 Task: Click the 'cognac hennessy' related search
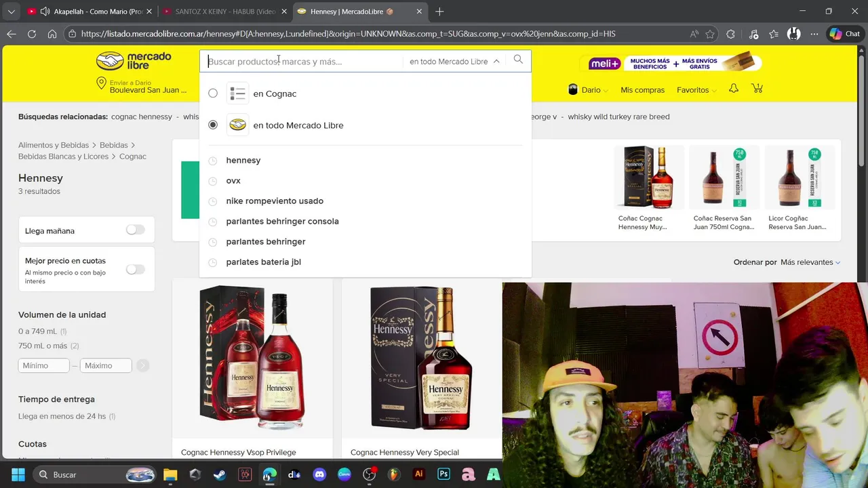pyautogui.click(x=142, y=117)
